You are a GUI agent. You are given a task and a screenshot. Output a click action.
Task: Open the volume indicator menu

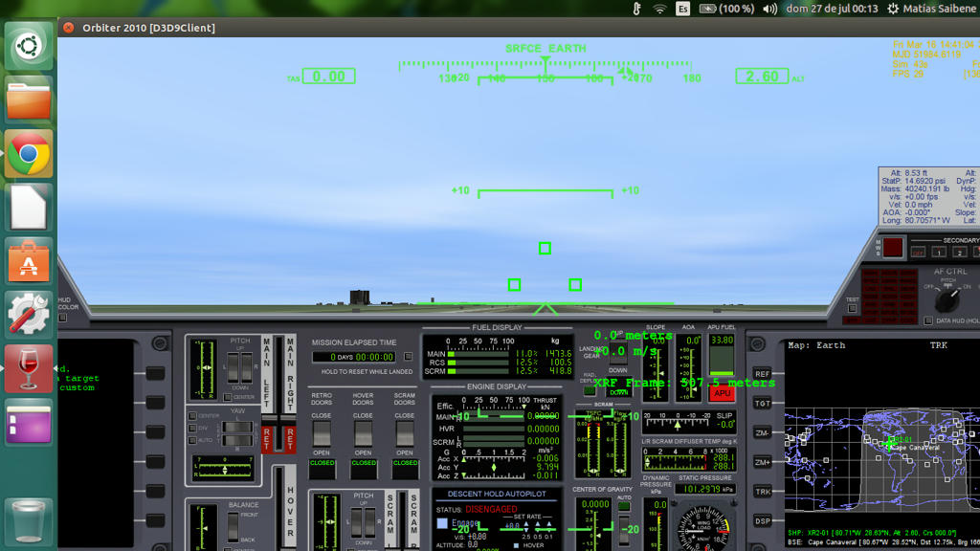(770, 9)
